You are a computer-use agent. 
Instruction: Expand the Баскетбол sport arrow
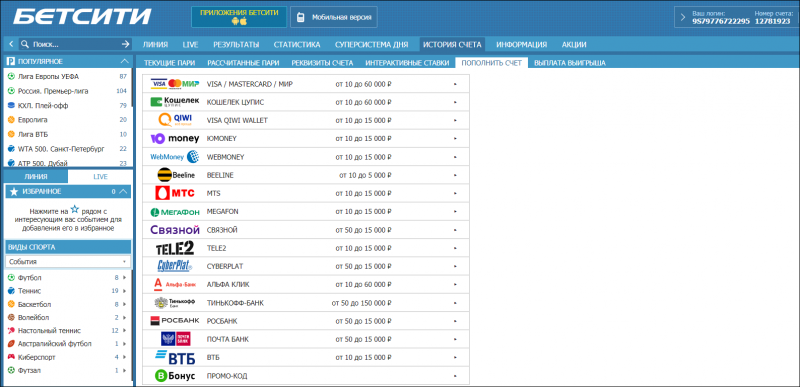[124, 304]
